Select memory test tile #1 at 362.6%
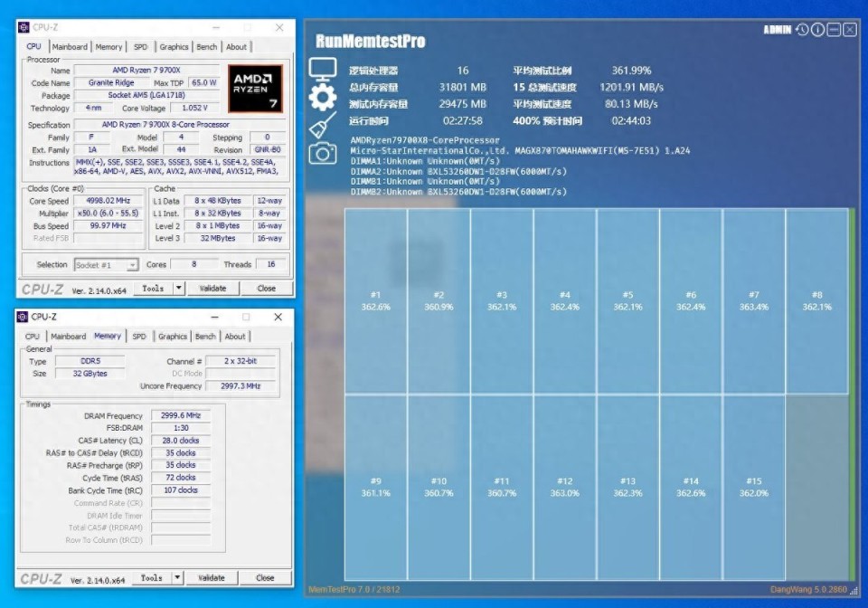 click(x=376, y=301)
